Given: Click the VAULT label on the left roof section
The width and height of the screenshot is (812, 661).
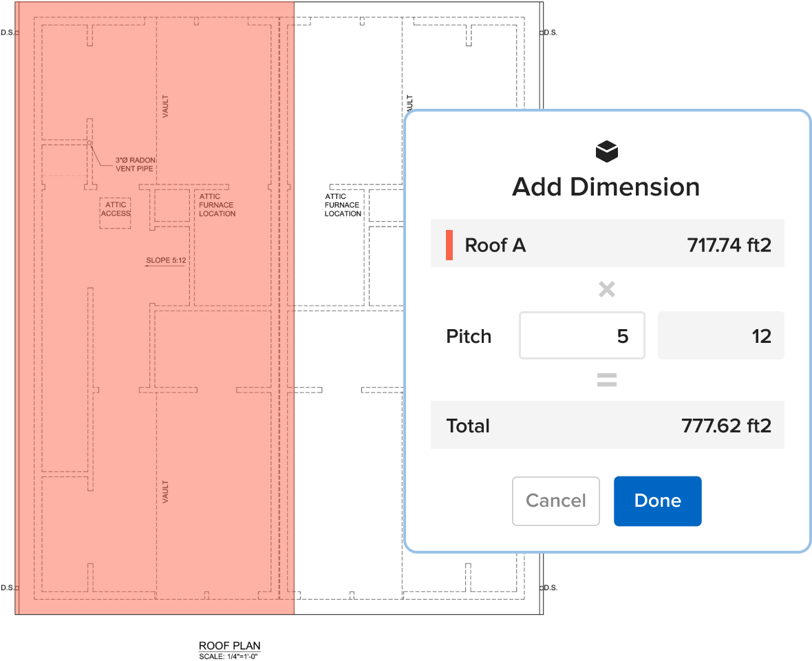Looking at the screenshot, I should click(x=165, y=107).
